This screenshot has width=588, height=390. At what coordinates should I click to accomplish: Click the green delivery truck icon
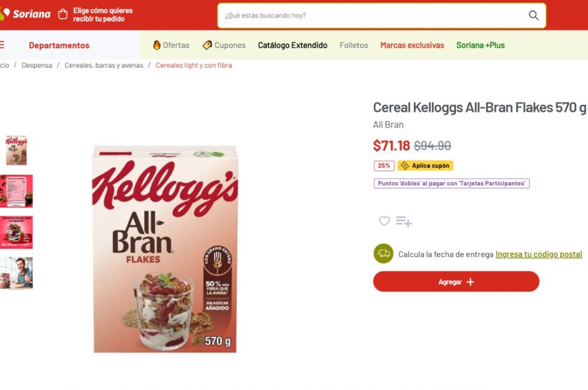click(x=383, y=254)
